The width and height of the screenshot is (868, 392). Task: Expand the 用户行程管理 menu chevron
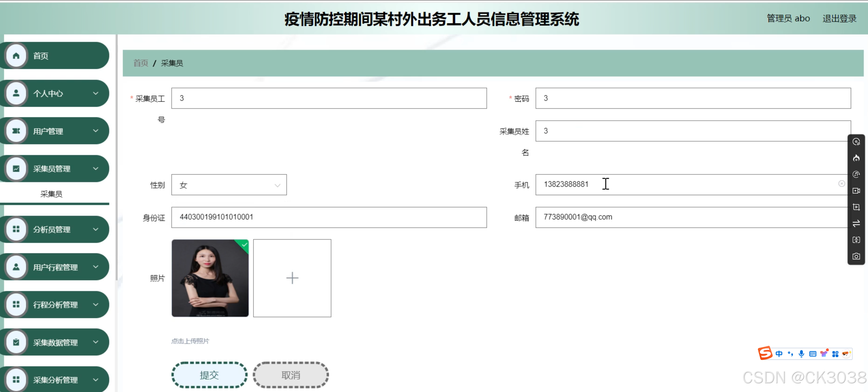point(96,267)
